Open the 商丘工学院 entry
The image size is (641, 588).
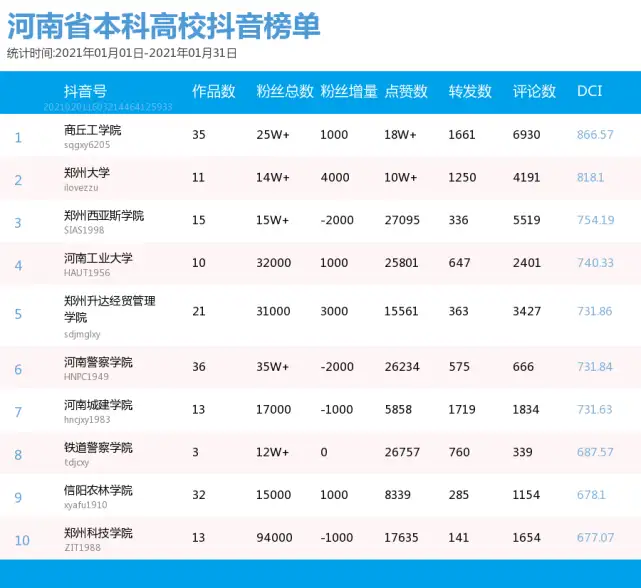[92, 130]
